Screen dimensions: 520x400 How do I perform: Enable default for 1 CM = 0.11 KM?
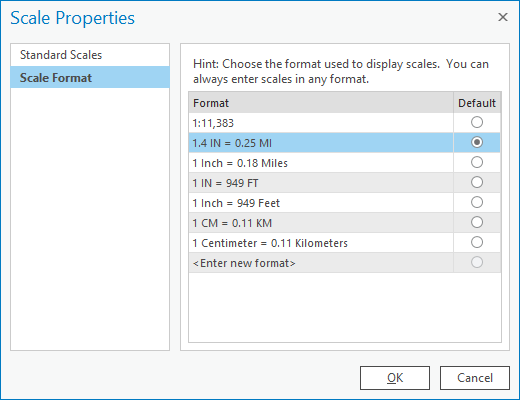477,222
